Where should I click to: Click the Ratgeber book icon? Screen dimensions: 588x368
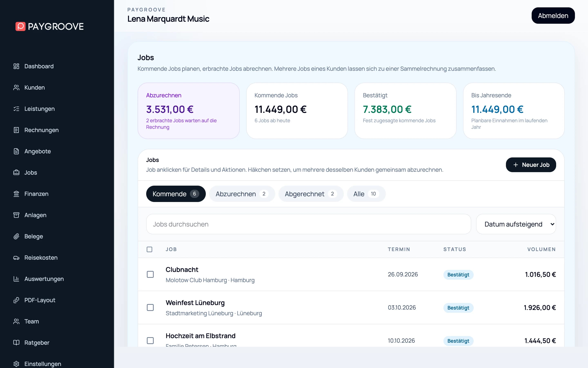tap(16, 342)
